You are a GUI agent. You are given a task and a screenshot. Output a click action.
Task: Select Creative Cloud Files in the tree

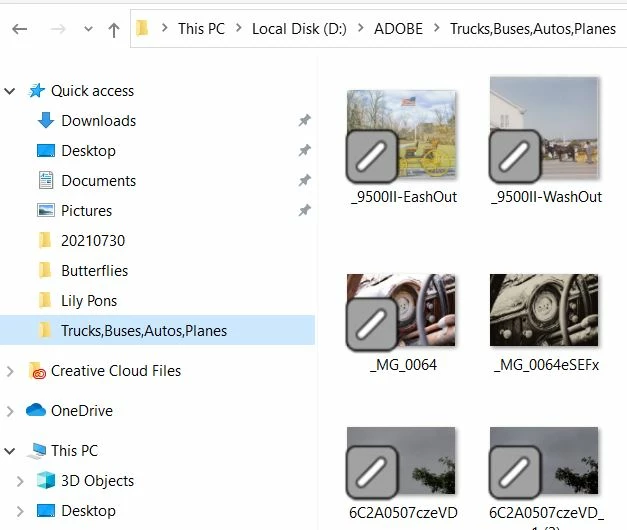point(116,371)
